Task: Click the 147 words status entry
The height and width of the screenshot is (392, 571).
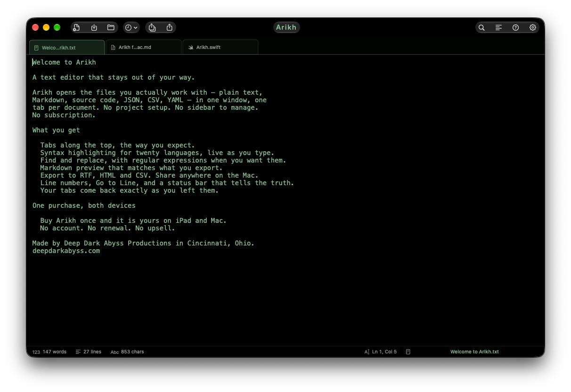Action: click(x=54, y=352)
